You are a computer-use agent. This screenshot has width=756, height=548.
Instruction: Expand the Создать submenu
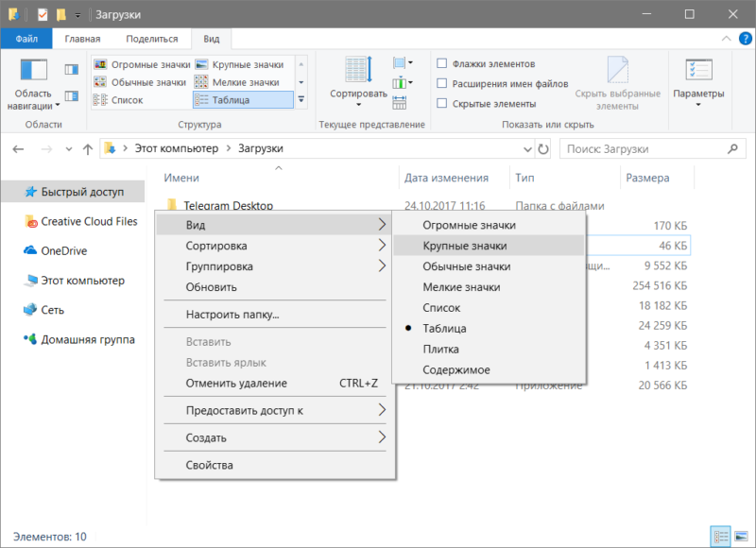(274, 437)
